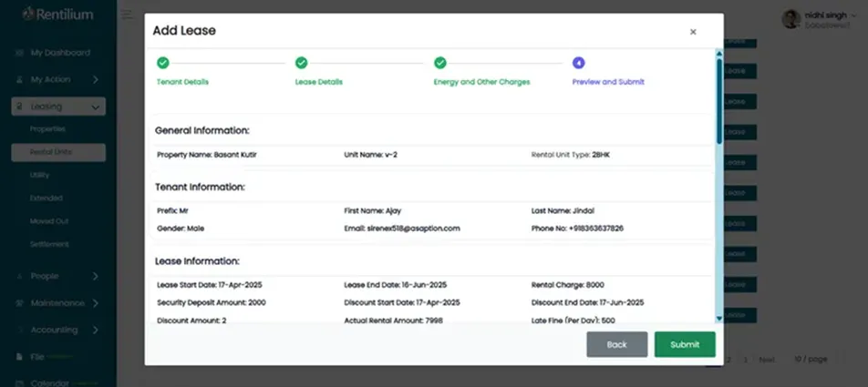Close the Add Lease dialog

[x=693, y=32]
